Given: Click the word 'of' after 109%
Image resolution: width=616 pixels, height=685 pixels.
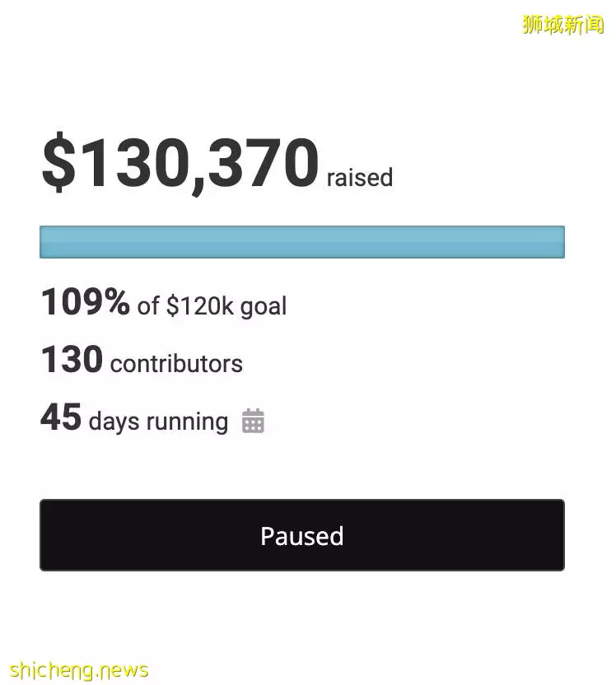Looking at the screenshot, I should coord(148,305).
